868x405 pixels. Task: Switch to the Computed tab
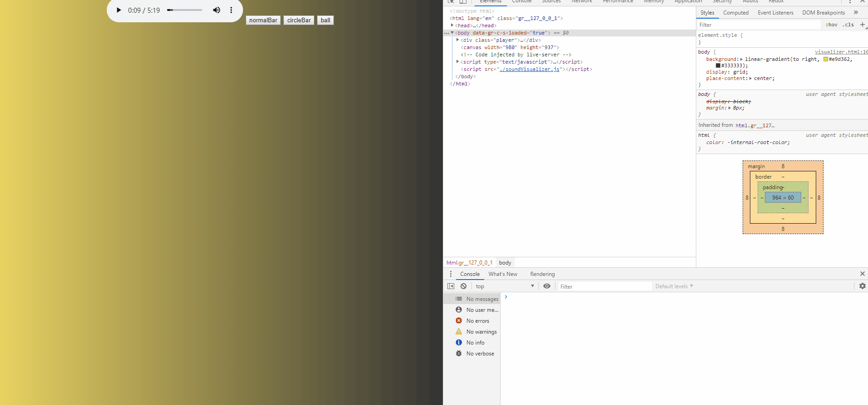tap(736, 12)
